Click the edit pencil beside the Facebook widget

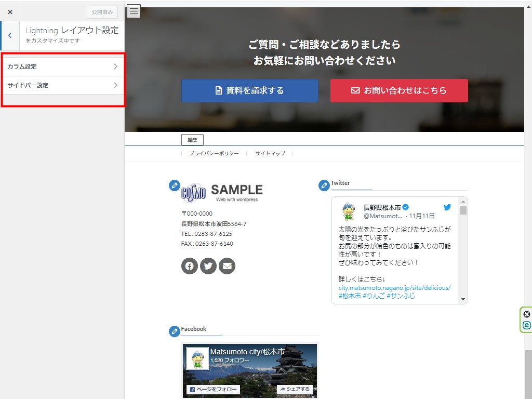click(175, 331)
